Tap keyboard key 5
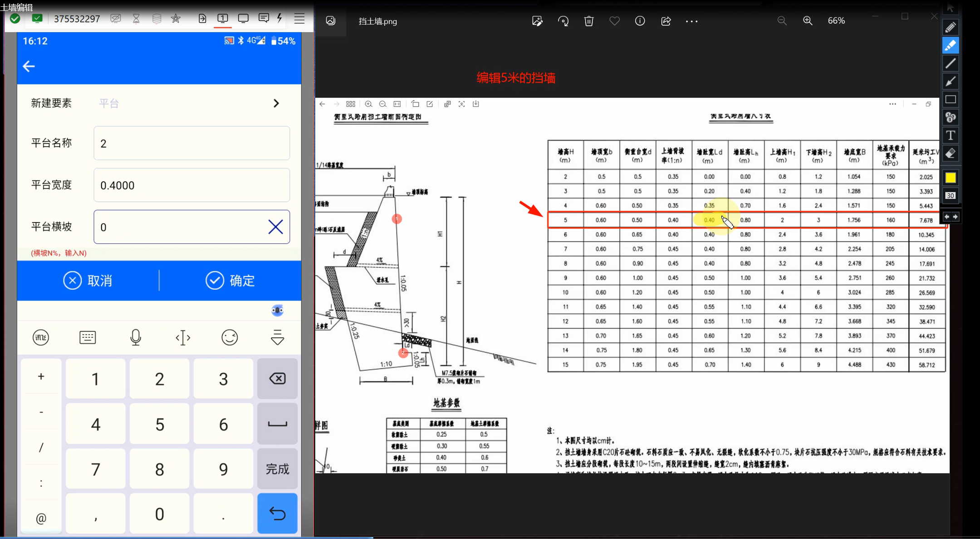980x539 pixels. coord(160,424)
